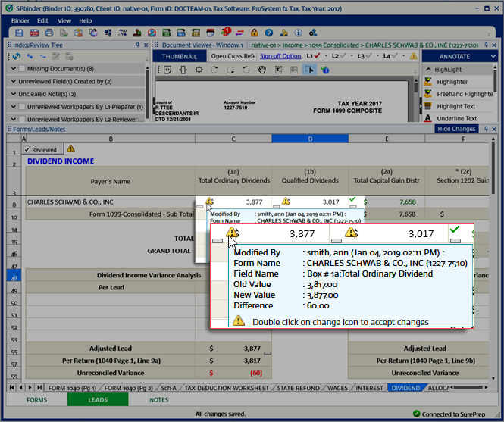The image size is (504, 422).
Task: Click the Highlighter annotation tool
Action: point(452,82)
